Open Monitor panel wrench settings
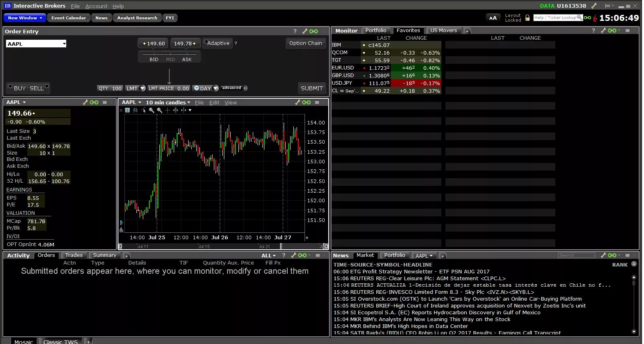 (x=603, y=31)
